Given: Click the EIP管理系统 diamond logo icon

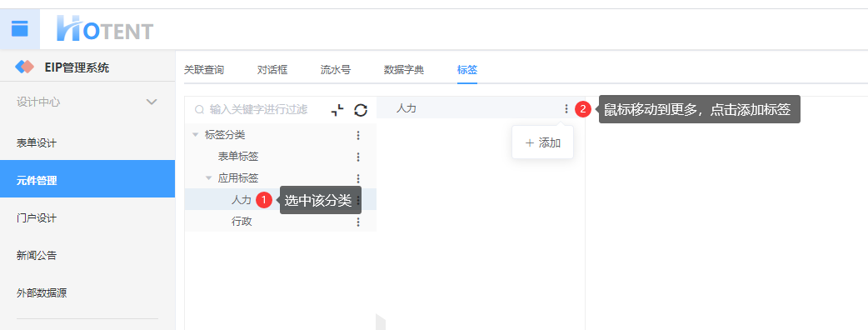Looking at the screenshot, I should click(24, 67).
